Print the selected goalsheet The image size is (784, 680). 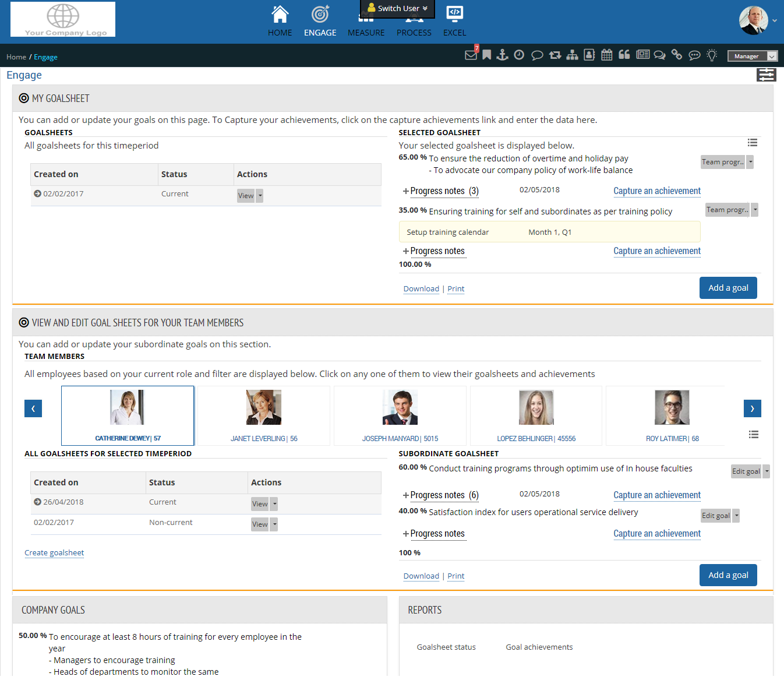pos(456,289)
